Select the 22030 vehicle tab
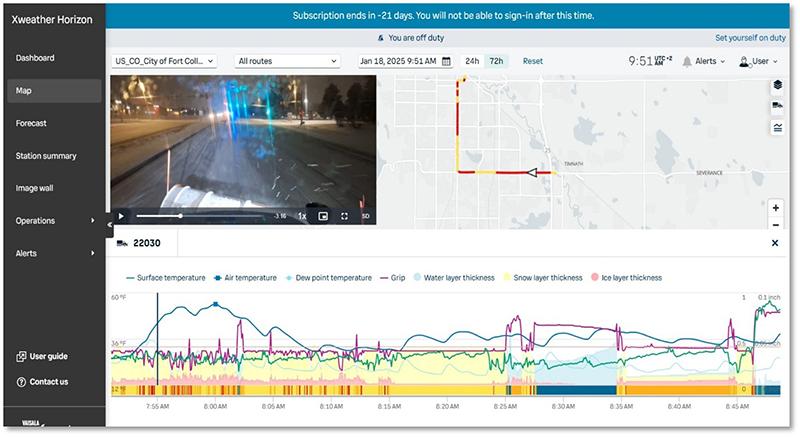 (x=142, y=243)
